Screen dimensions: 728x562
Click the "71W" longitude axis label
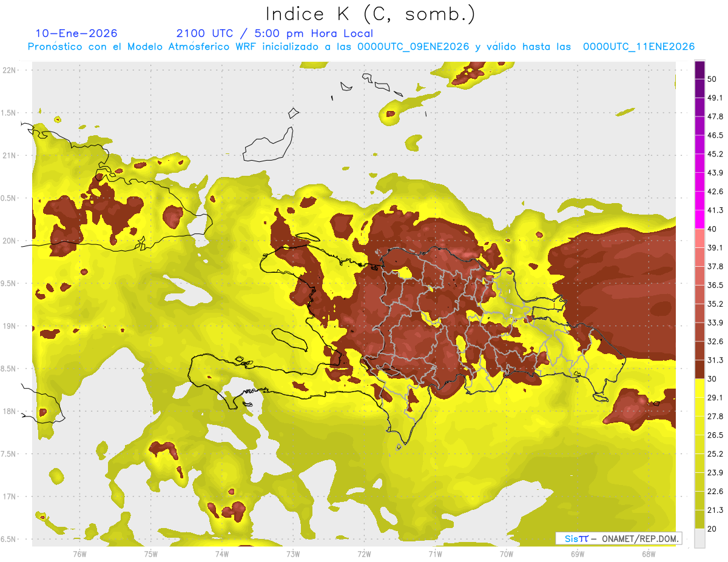click(435, 554)
